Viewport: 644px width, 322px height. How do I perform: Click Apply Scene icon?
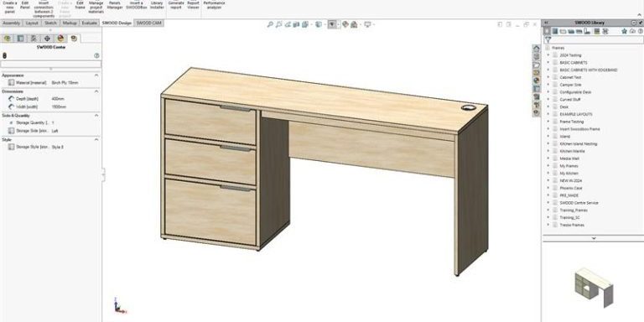pyautogui.click(x=354, y=24)
